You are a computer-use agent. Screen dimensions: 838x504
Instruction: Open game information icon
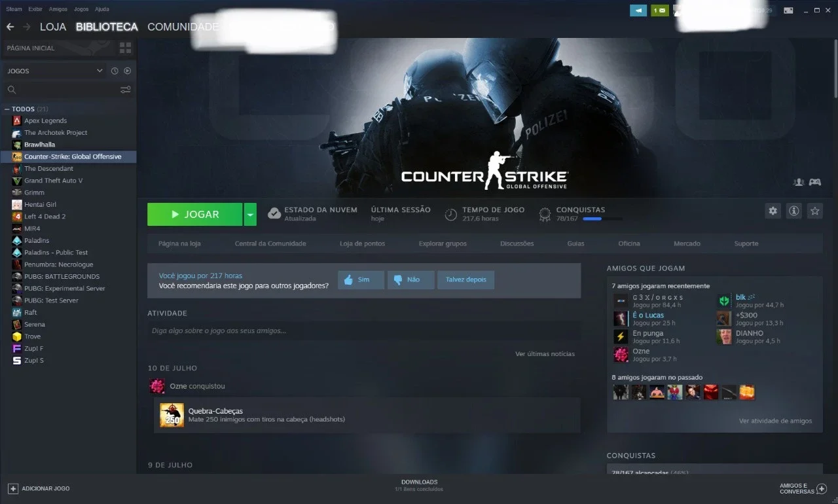pos(793,211)
